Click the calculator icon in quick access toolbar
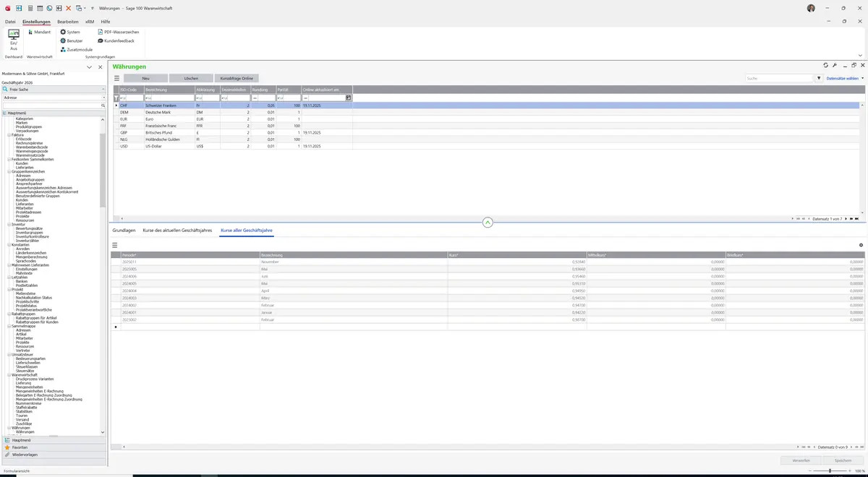The image size is (868, 477). [x=30, y=8]
